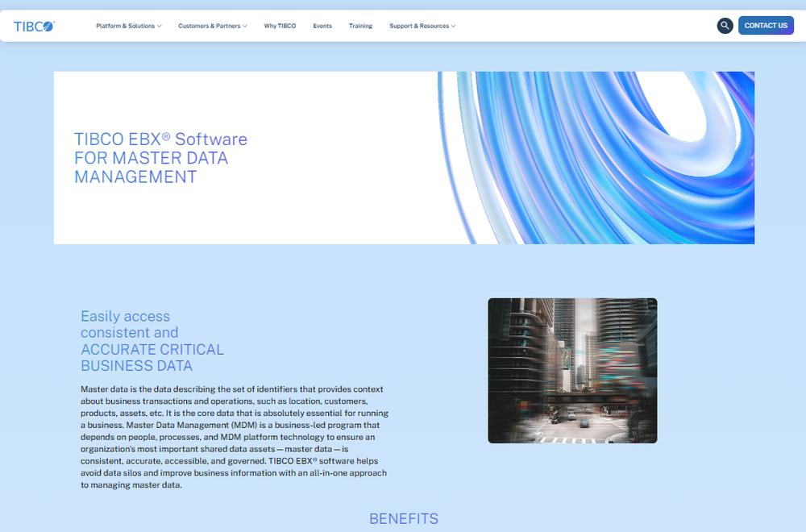Click the CONTACT US button
806x532 pixels.
pos(766,26)
